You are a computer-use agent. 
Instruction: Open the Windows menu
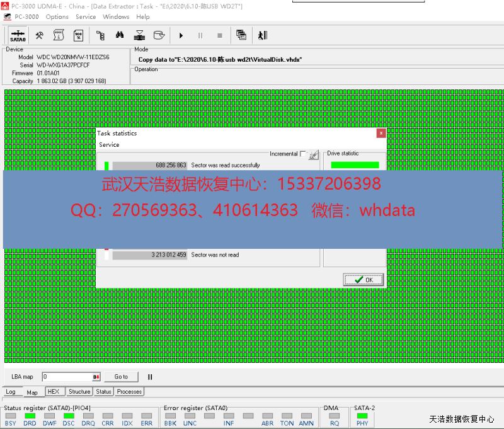click(x=116, y=17)
